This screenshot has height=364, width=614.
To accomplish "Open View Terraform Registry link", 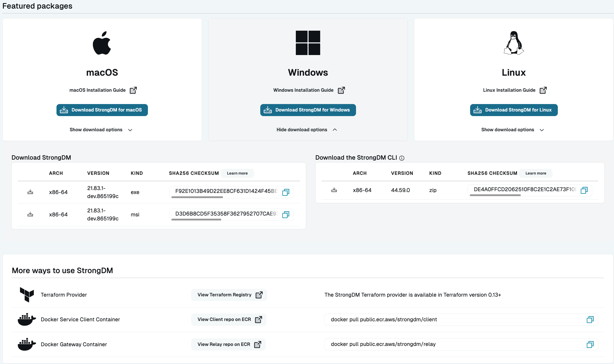I will pos(229,295).
